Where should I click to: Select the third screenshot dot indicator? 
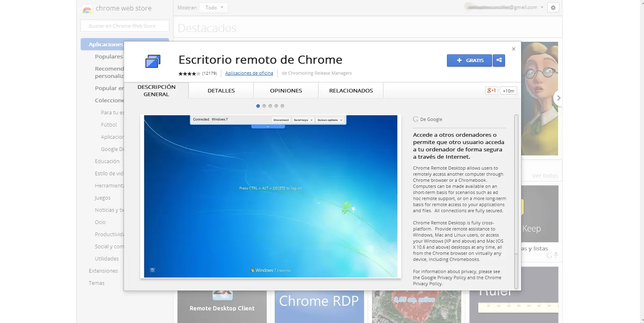click(x=270, y=106)
